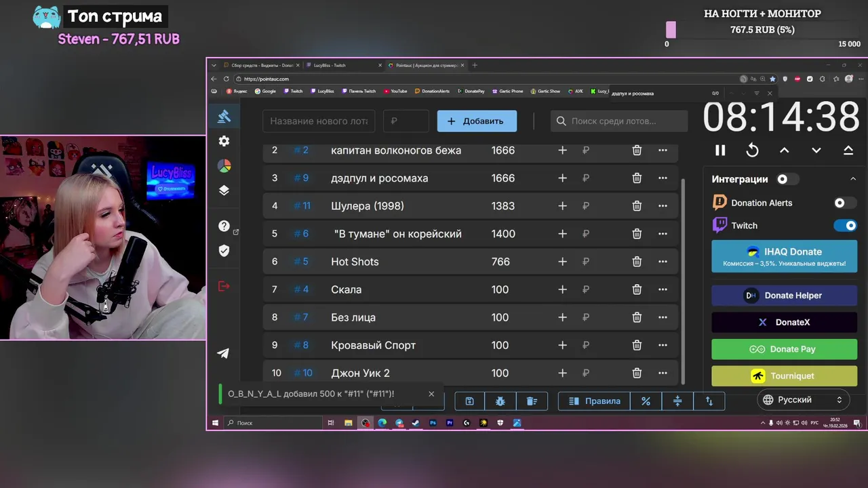Viewport: 868px width, 488px height.
Task: Open the YouTube bookmark
Action: point(395,91)
